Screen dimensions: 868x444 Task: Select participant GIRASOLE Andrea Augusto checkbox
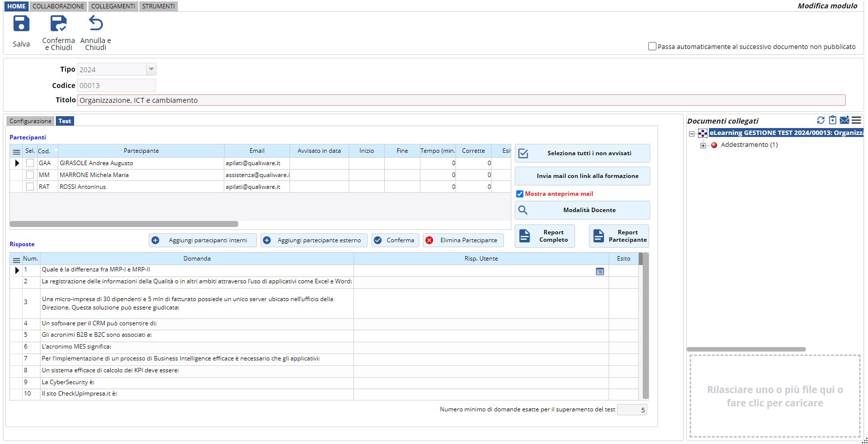coord(30,163)
